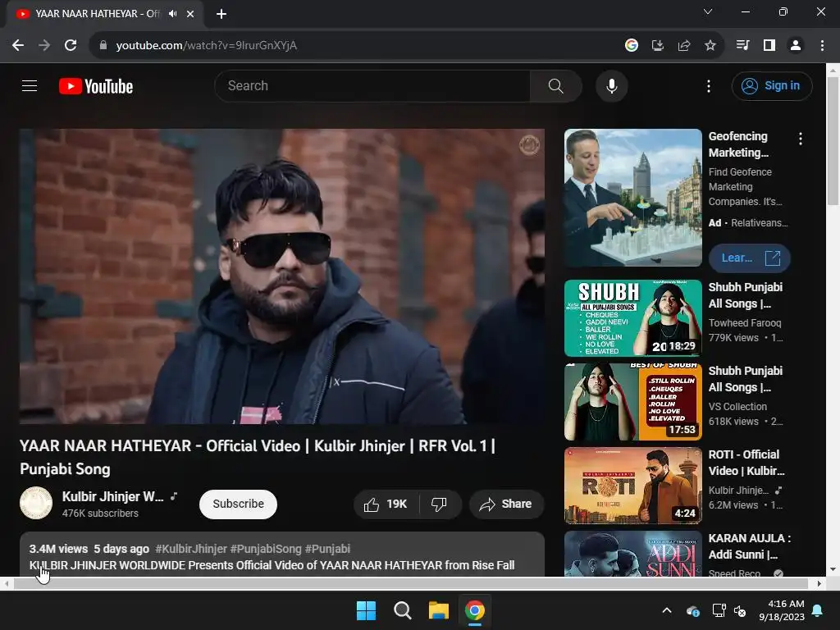840x630 pixels.
Task: Share the YAAR NAAR HATHEYAR video
Action: click(x=506, y=504)
